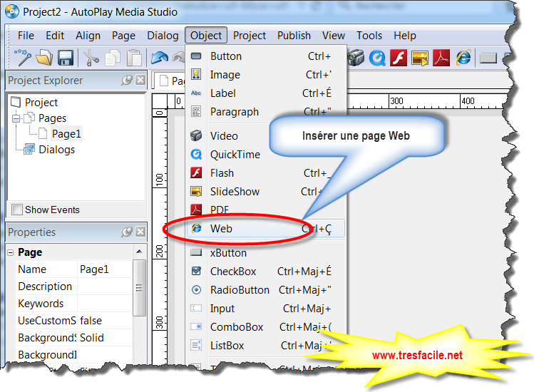534x392 pixels.
Task: Open the Dialog menu
Action: coord(163,36)
